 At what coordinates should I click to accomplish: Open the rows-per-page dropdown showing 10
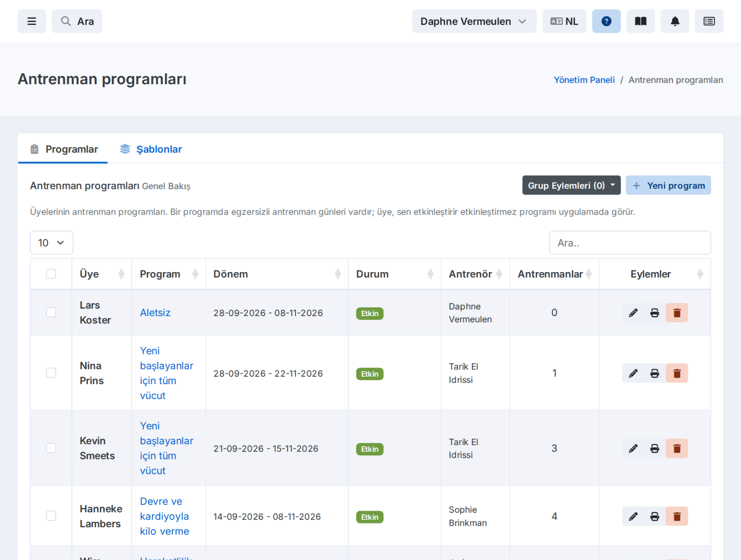(51, 243)
